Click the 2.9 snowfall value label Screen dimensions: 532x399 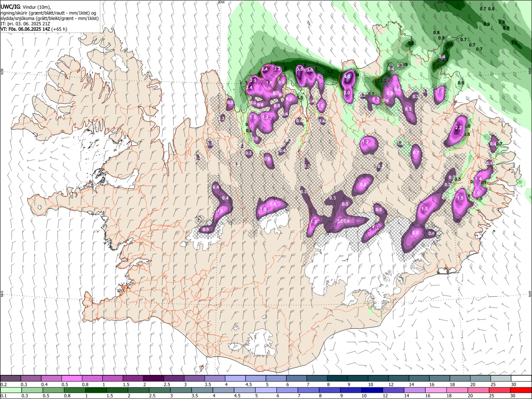(x=254, y=80)
